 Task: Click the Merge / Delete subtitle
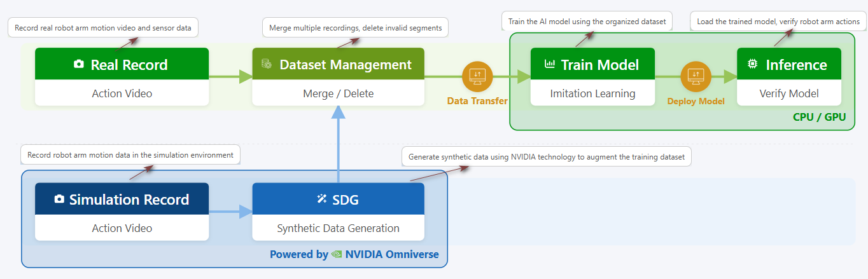tap(338, 93)
